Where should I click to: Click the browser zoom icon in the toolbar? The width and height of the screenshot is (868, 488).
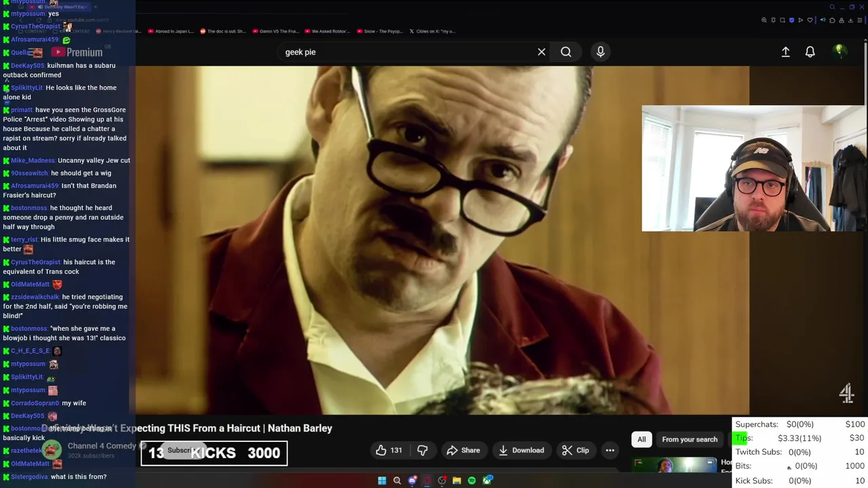click(764, 20)
